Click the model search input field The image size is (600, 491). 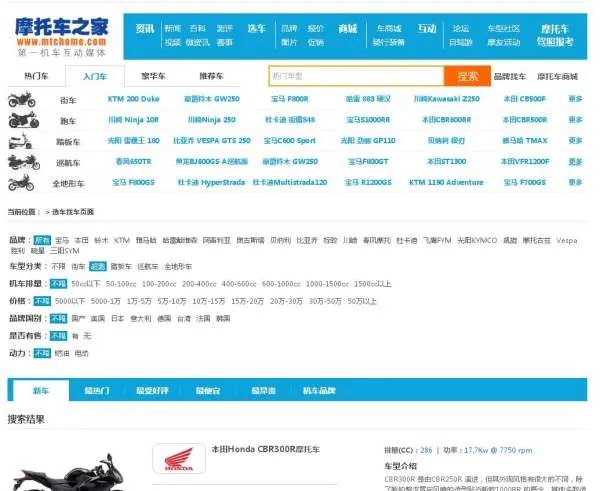[x=356, y=76]
